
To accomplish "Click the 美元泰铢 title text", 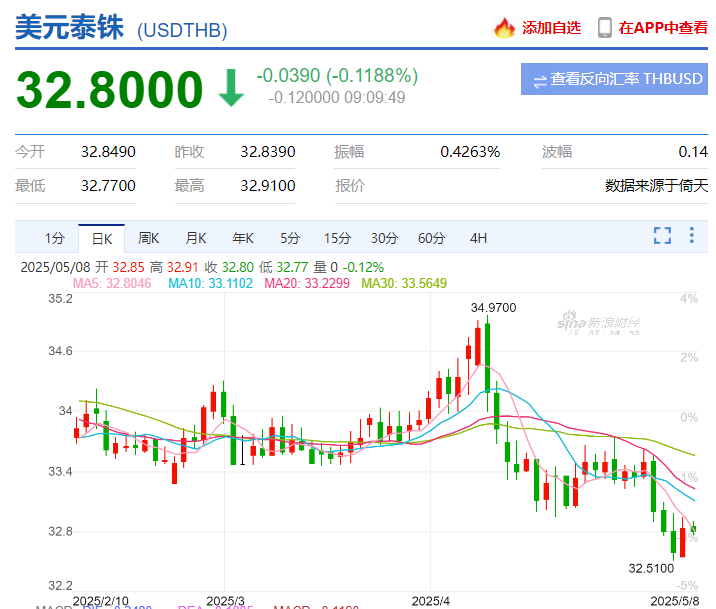I will [69, 27].
